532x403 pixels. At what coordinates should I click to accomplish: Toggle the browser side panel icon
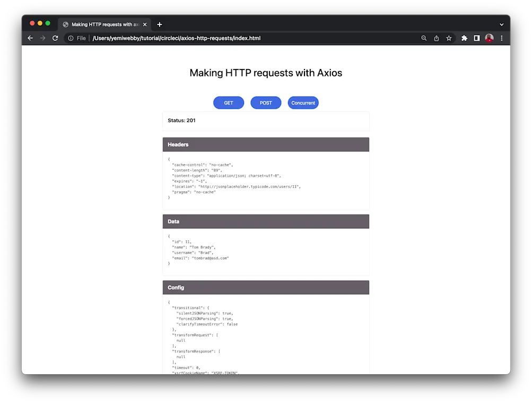477,38
